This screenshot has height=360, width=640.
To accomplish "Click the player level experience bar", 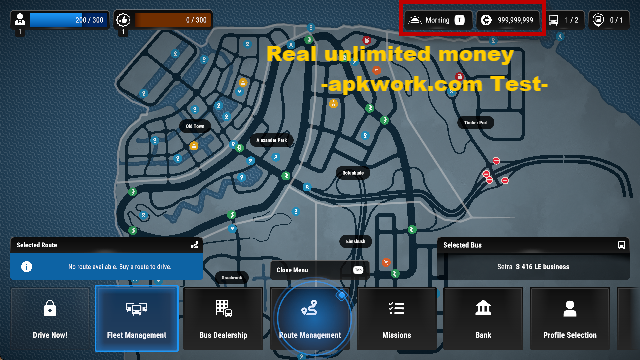I will coord(69,20).
